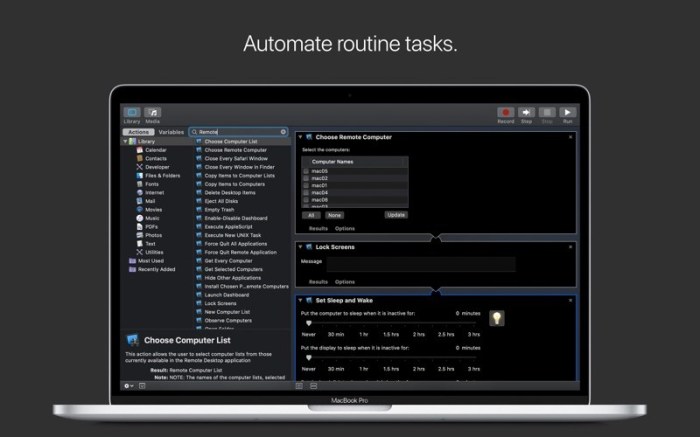Image resolution: width=700 pixels, height=437 pixels.
Task: Click the Update button
Action: tap(396, 214)
